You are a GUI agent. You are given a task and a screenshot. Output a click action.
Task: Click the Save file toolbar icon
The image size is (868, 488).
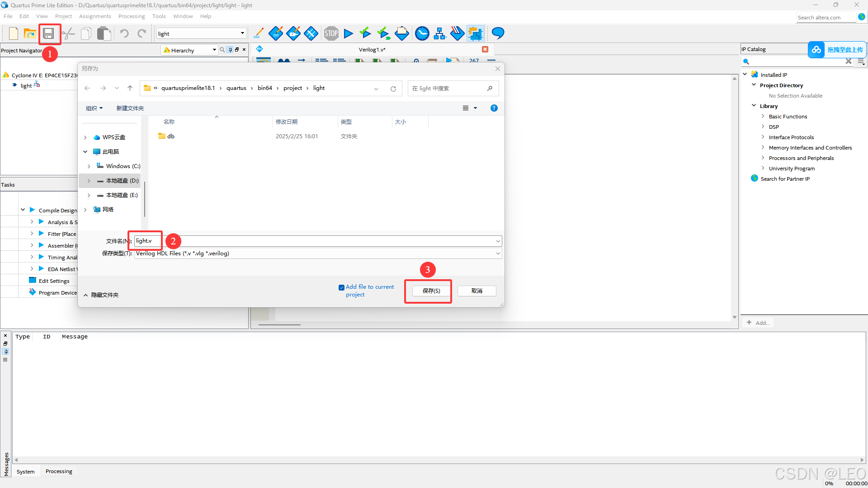coord(48,33)
